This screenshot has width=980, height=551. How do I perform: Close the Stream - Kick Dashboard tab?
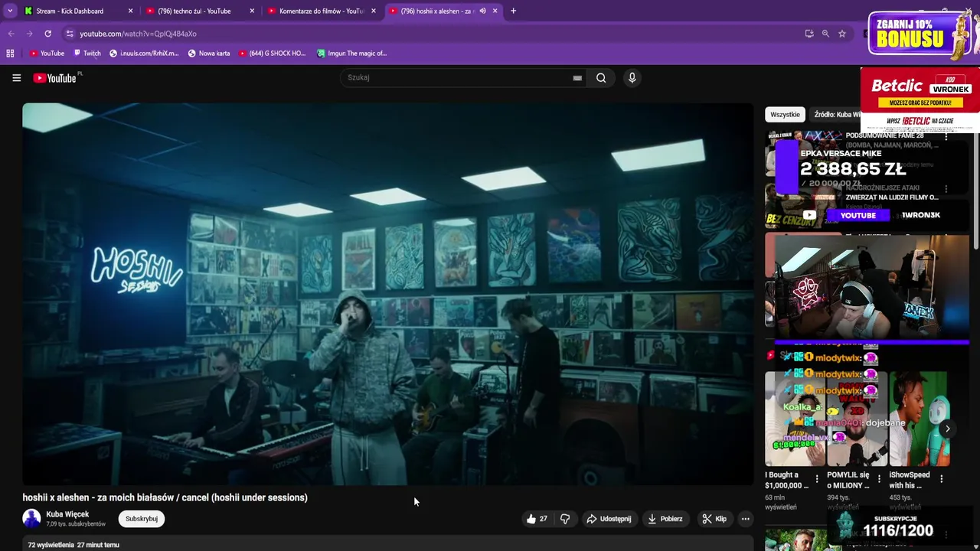(x=130, y=11)
